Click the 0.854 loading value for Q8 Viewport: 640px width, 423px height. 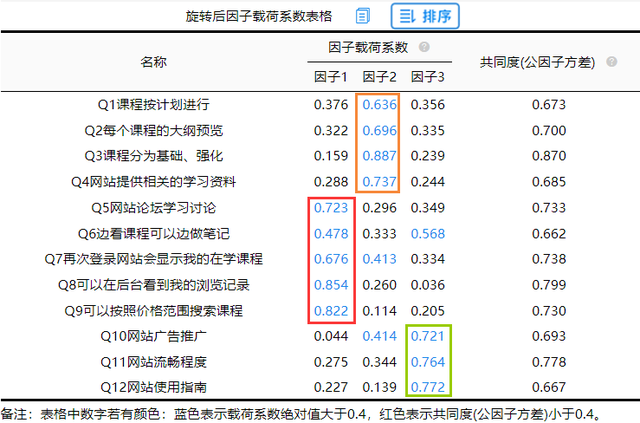pyautogui.click(x=331, y=285)
